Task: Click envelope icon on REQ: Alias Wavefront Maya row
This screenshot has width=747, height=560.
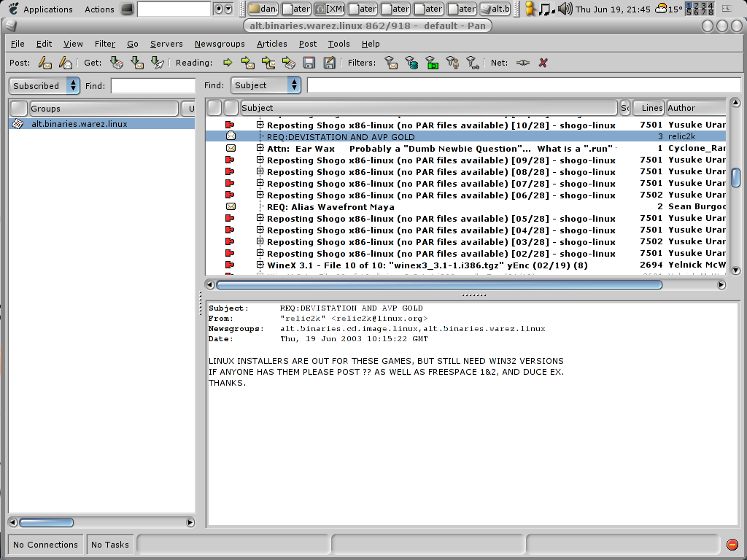Action: 231,206
